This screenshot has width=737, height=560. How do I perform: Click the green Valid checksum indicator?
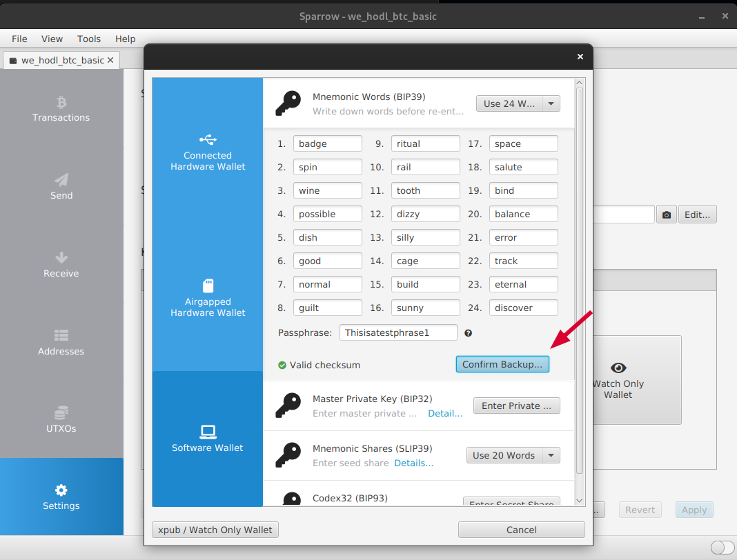tap(282, 365)
